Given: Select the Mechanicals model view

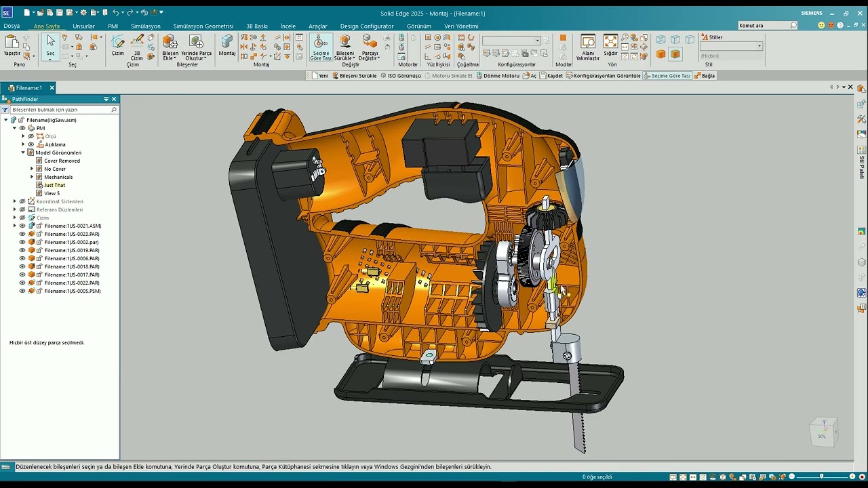Looking at the screenshot, I should (58, 177).
